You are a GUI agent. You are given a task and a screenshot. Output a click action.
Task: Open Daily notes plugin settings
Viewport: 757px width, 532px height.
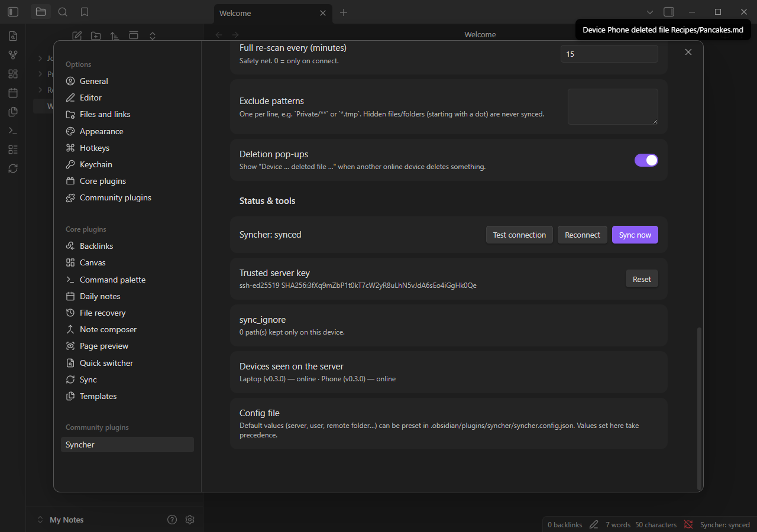pos(127,296)
